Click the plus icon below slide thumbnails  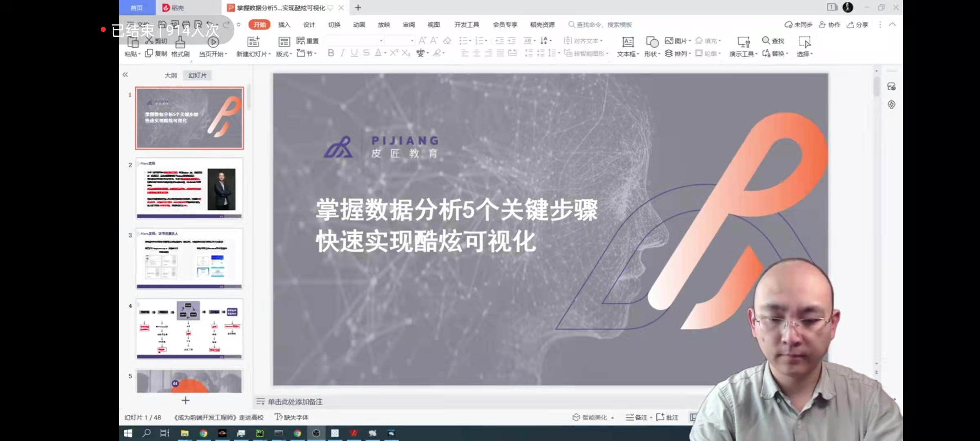(x=185, y=401)
